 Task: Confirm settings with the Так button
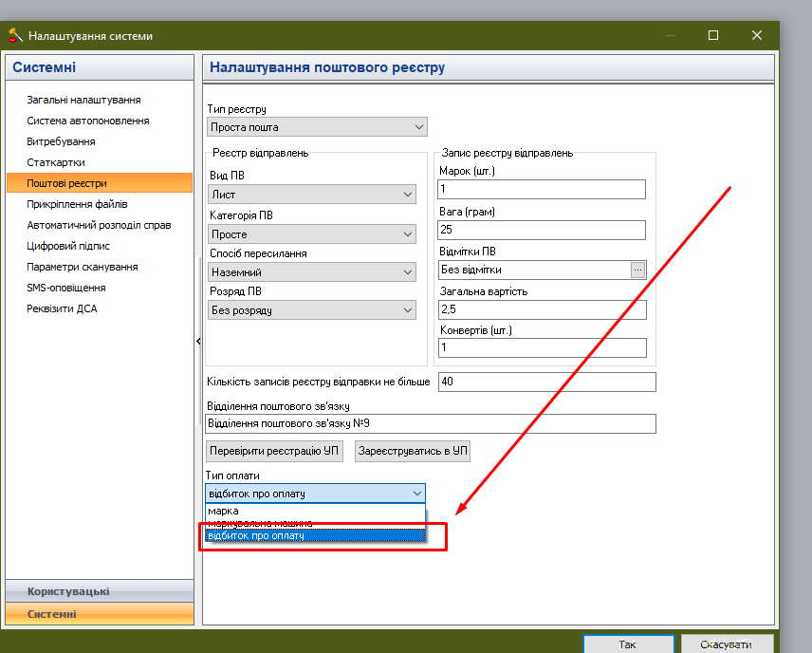click(x=628, y=644)
